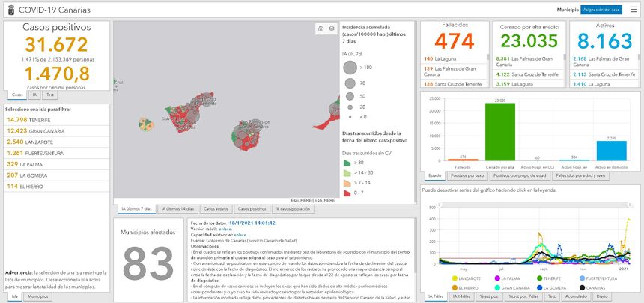644x303 pixels.
Task: Open the hamburger menu at top right
Action: point(634,9)
